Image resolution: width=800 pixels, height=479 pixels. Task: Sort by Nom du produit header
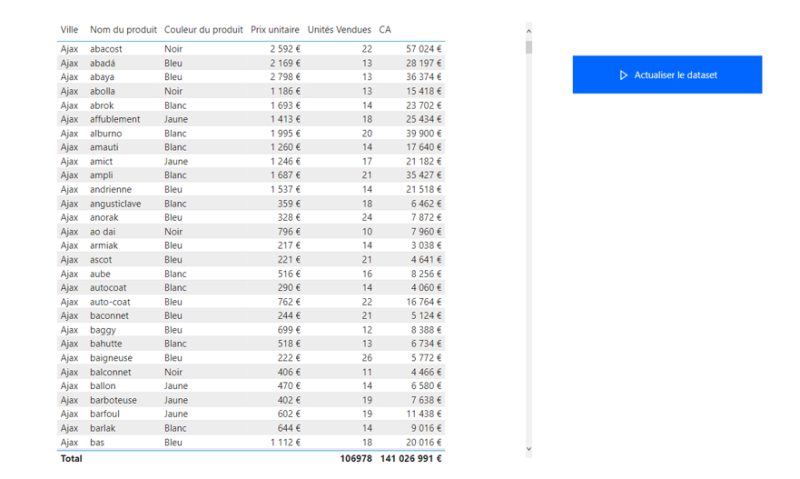tap(123, 30)
